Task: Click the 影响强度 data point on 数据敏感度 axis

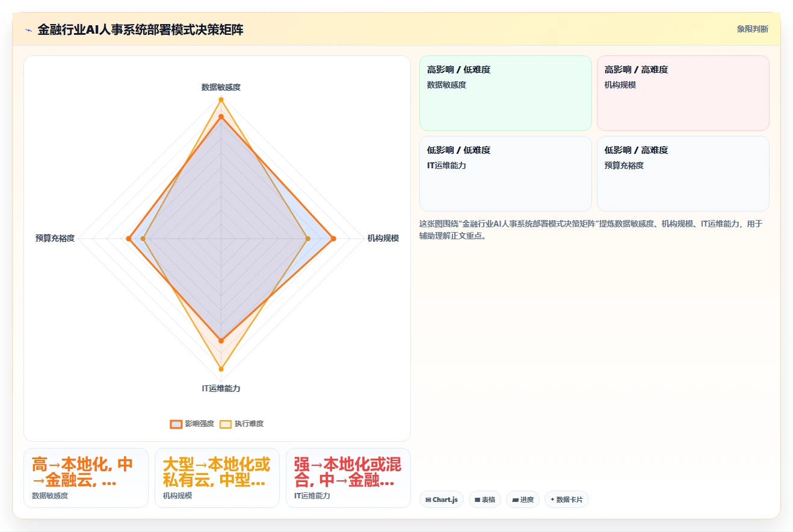Action: [x=221, y=117]
